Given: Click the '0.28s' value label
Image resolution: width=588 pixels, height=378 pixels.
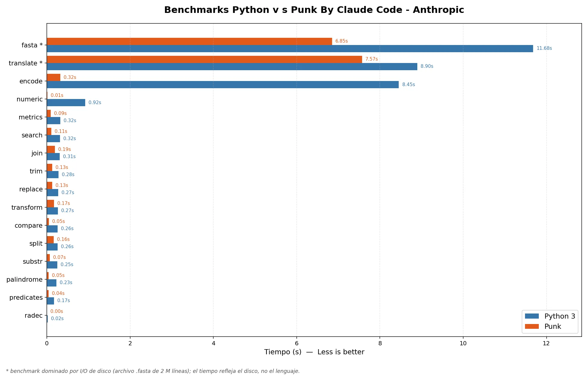Looking at the screenshot, I should [x=68, y=175].
